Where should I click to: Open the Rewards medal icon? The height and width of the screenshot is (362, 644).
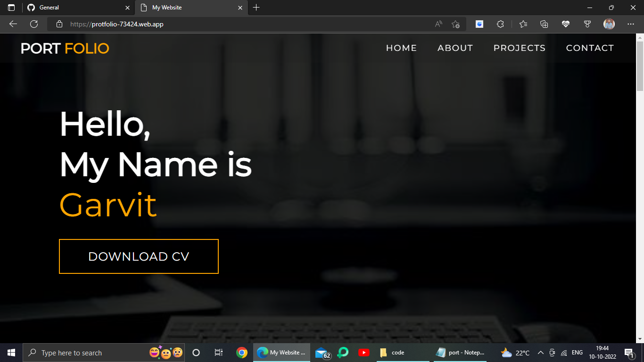pyautogui.click(x=587, y=24)
